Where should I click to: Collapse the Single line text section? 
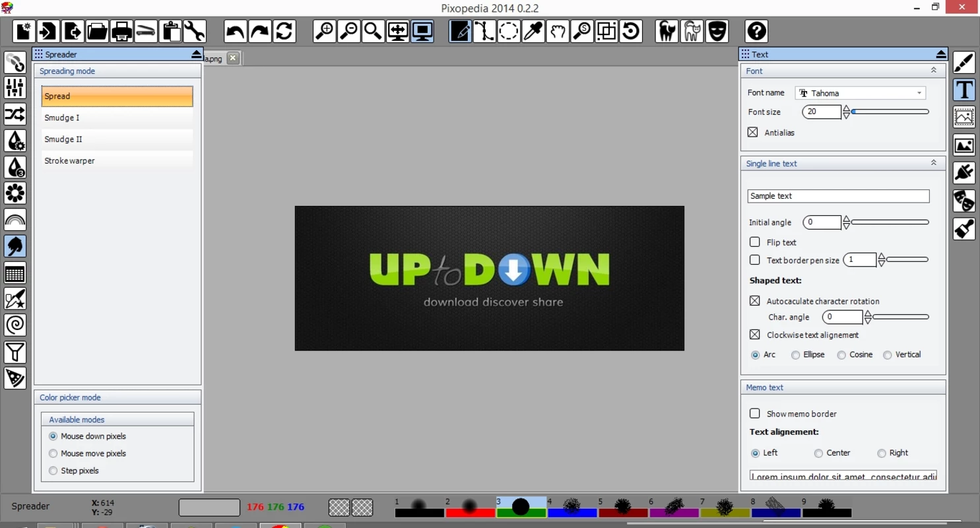[934, 163]
